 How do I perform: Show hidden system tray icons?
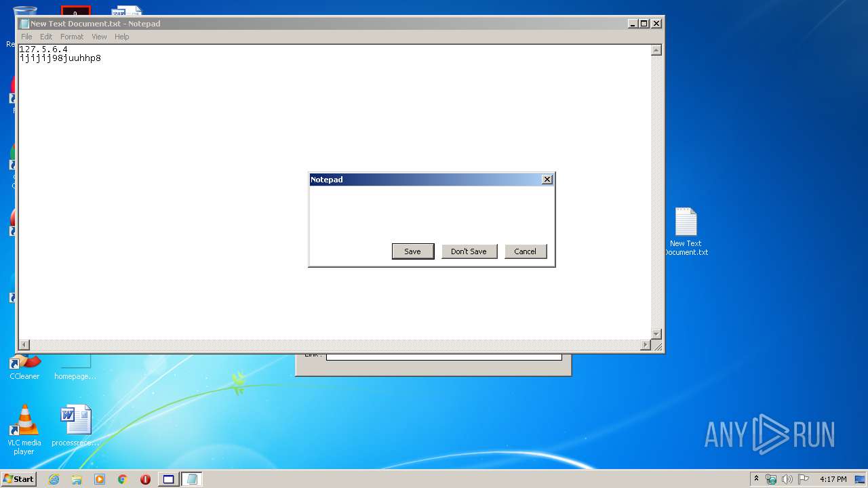click(757, 479)
